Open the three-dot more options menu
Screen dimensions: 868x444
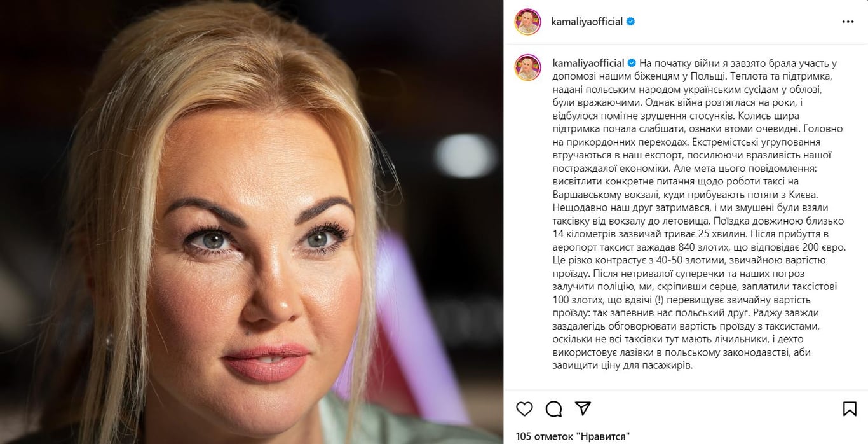[x=848, y=22]
